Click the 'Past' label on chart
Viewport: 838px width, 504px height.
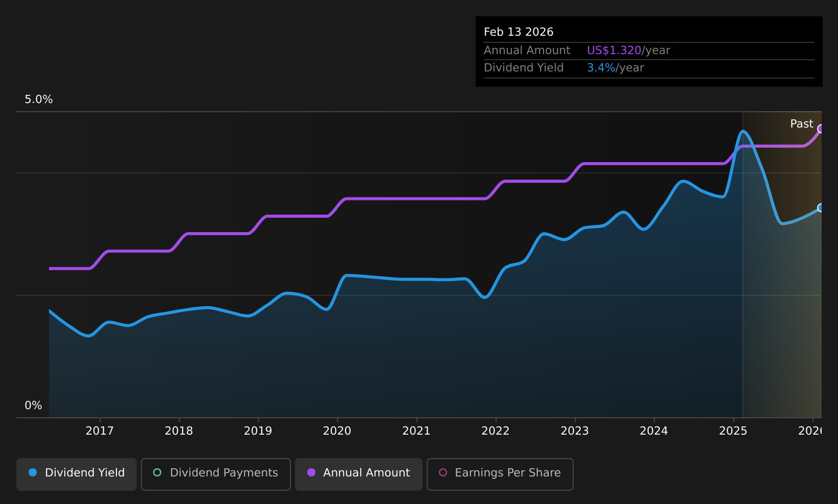[x=801, y=124]
